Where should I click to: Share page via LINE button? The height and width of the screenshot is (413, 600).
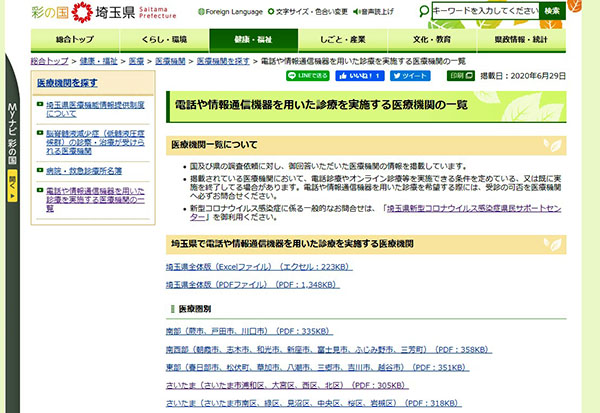pos(306,75)
